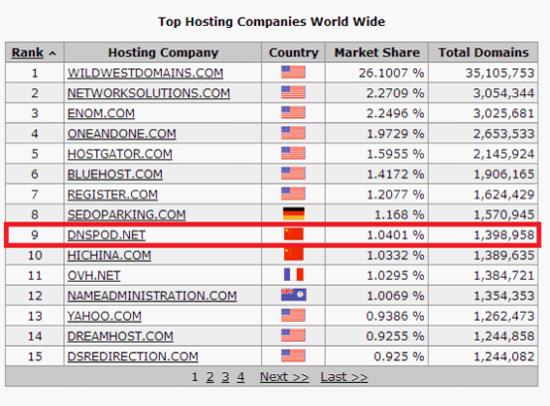Click the US flag in BLUEHOST.COM row
The width and height of the screenshot is (550, 406).
click(x=293, y=173)
